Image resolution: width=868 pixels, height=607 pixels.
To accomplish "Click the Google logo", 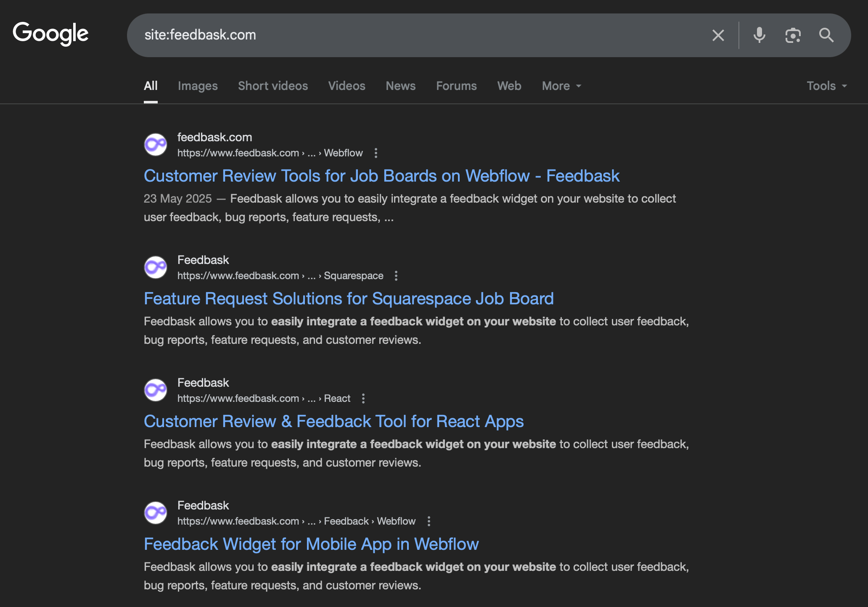I will pyautogui.click(x=50, y=34).
